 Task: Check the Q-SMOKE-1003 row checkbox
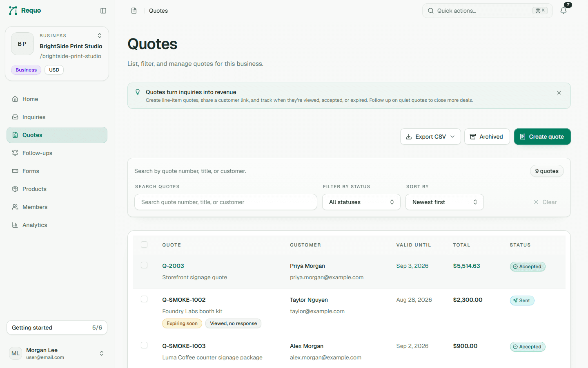tap(144, 345)
